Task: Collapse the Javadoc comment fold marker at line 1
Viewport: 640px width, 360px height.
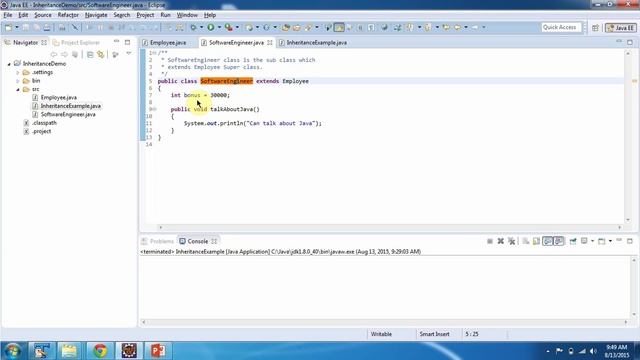Action: coord(155,53)
